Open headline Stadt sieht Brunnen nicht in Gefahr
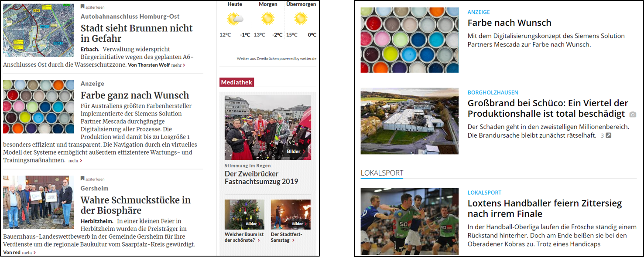644x257 pixels. [x=137, y=34]
